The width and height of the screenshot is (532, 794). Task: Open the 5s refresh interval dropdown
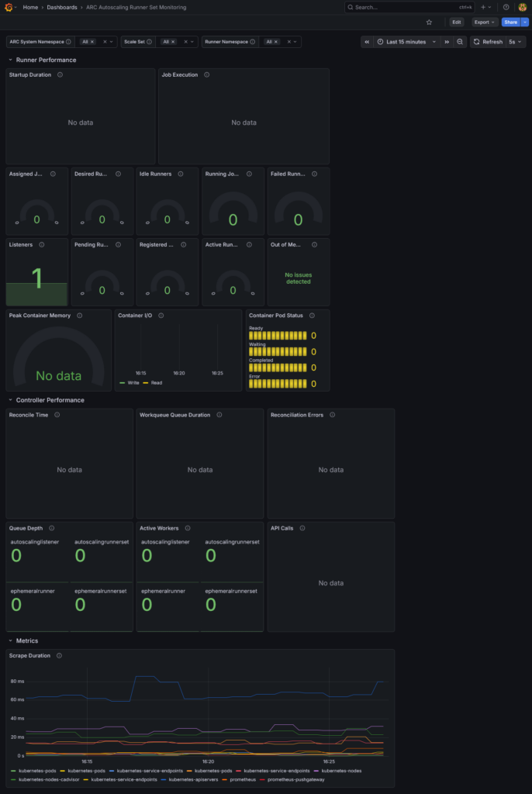pyautogui.click(x=516, y=42)
